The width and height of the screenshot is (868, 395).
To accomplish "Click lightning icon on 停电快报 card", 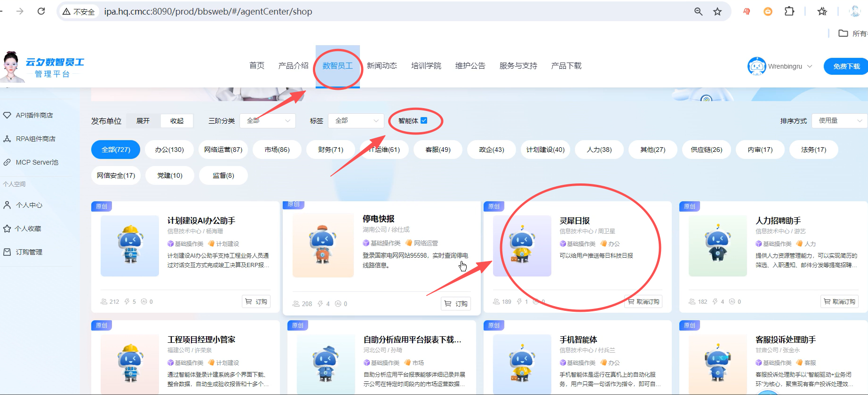I will click(320, 304).
